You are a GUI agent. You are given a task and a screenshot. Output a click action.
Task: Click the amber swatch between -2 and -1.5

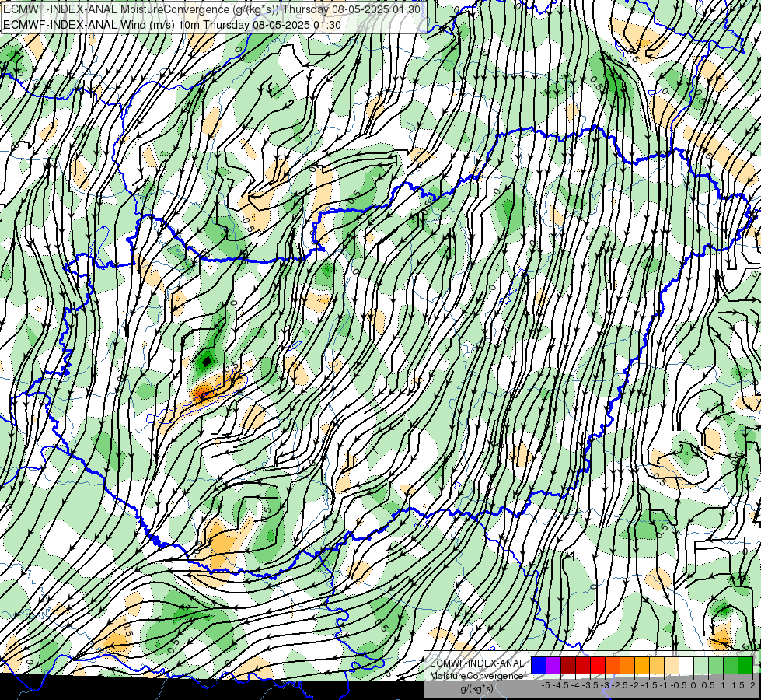click(x=642, y=666)
